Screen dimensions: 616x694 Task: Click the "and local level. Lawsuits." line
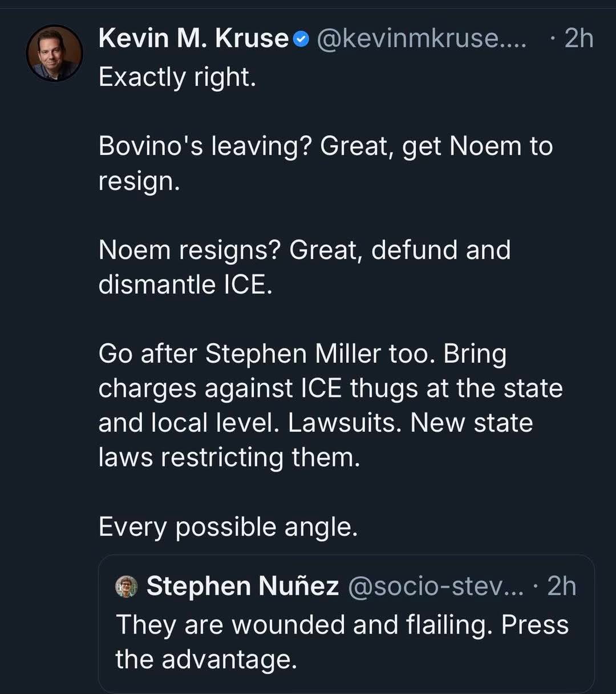[x=315, y=423]
